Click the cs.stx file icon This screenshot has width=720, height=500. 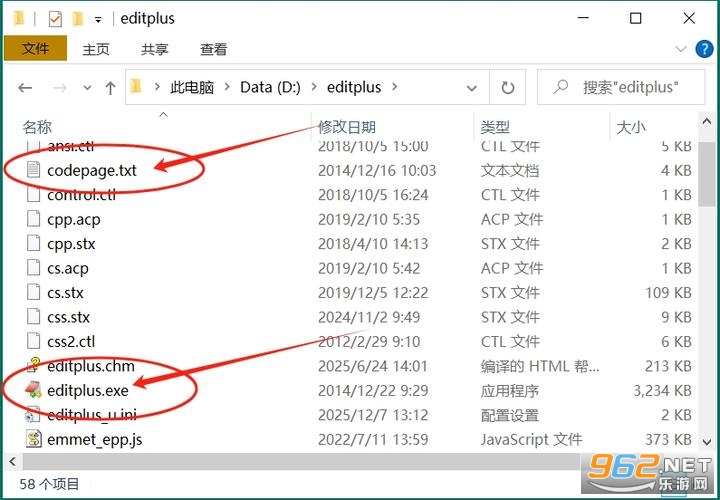33,292
